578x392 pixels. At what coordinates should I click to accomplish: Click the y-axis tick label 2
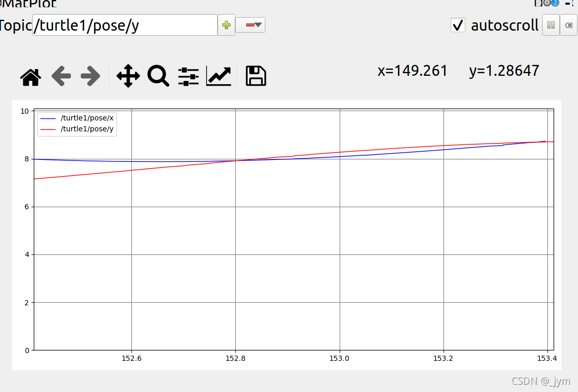click(x=26, y=303)
